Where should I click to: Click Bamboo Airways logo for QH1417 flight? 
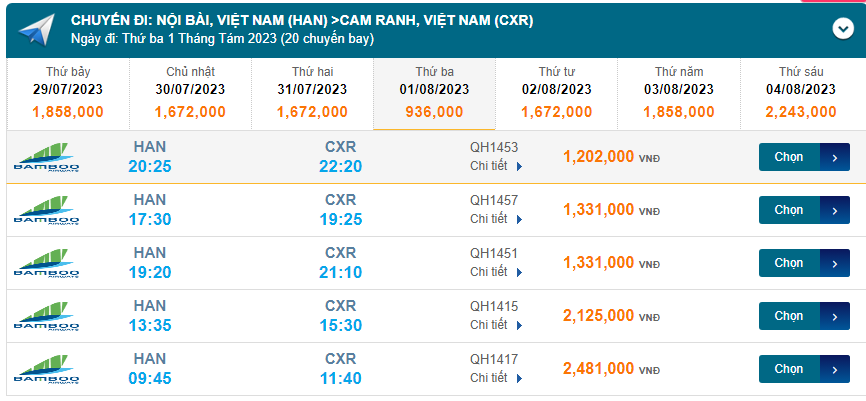[46, 369]
